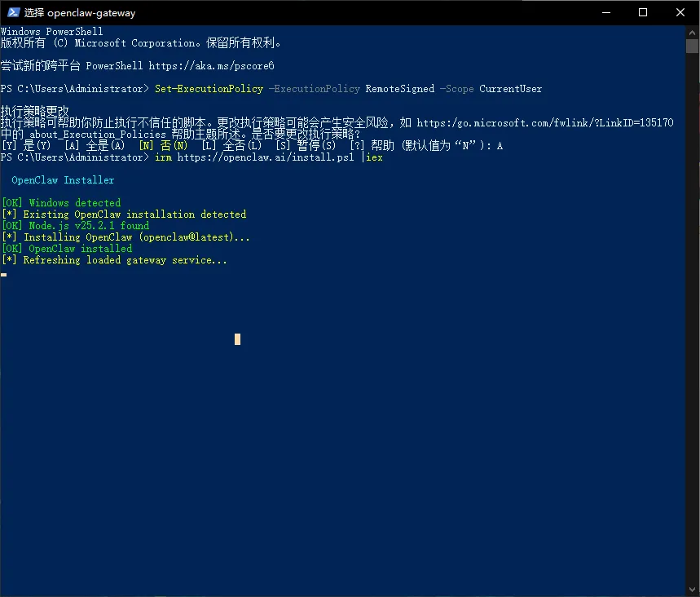This screenshot has width=700, height=597.
Task: Click the "[A] 全是(A)" option text
Action: (x=95, y=146)
